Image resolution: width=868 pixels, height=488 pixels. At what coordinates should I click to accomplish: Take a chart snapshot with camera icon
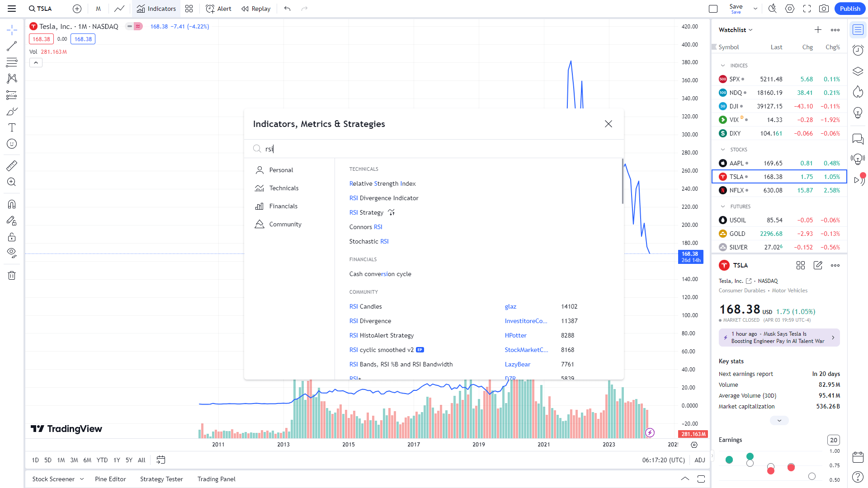tap(824, 9)
